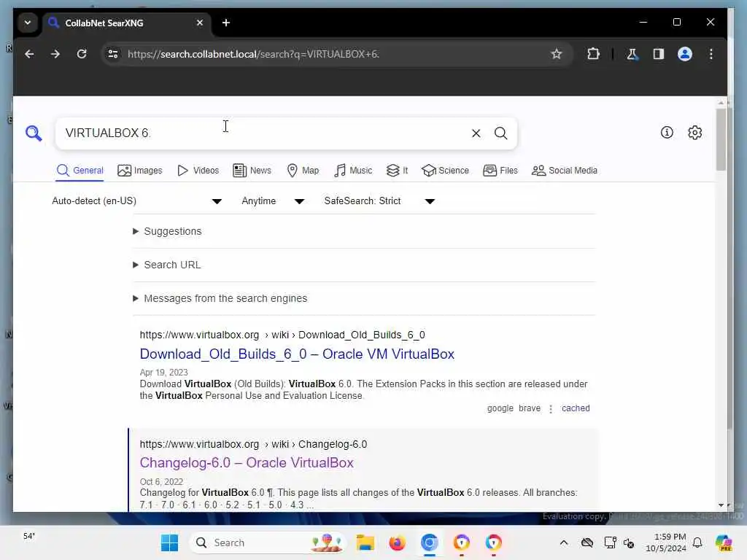Switch to Science search tab
Image resolution: width=747 pixels, height=560 pixels.
click(x=445, y=171)
